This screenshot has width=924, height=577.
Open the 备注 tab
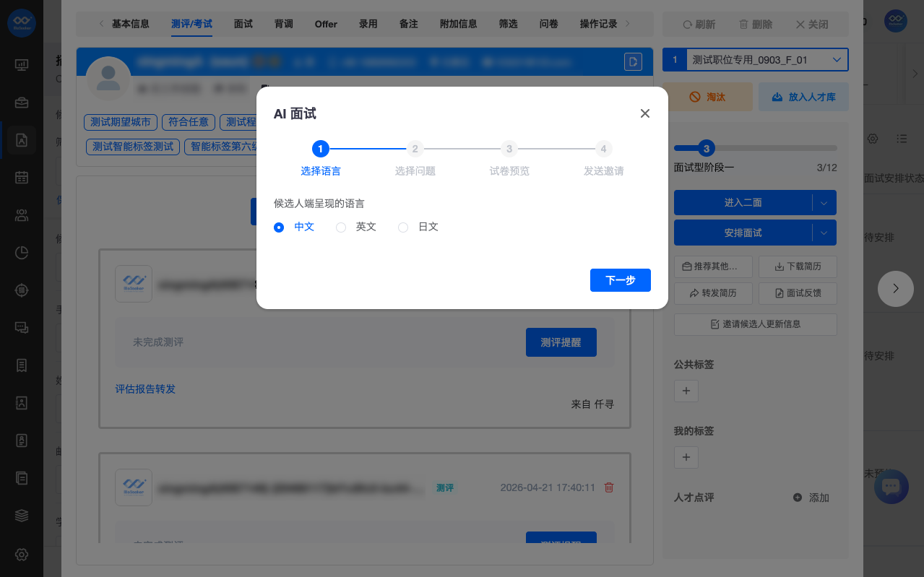(409, 24)
